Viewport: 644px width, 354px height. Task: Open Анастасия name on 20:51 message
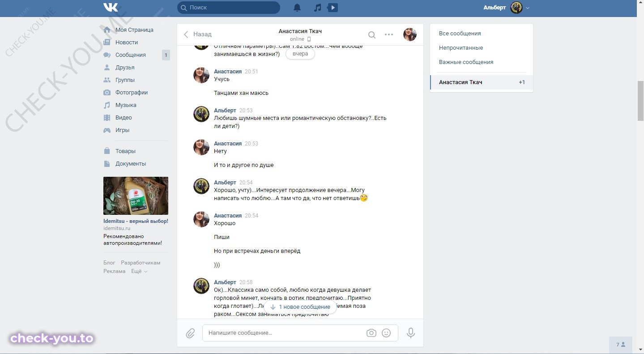[x=228, y=72]
